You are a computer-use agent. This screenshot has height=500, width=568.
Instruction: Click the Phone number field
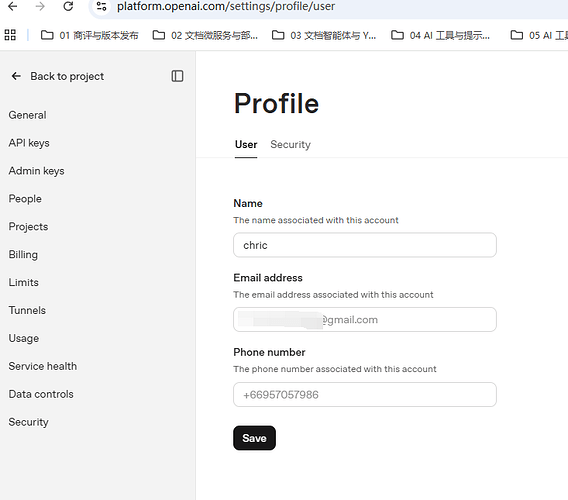(365, 395)
